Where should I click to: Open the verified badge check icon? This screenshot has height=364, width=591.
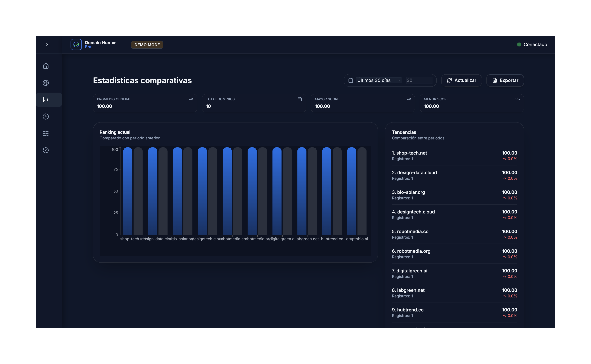coord(46,150)
